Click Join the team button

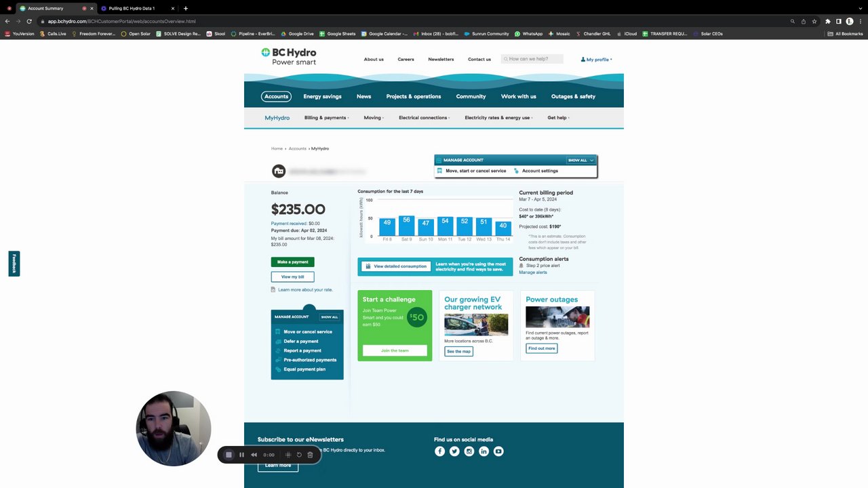click(395, 350)
